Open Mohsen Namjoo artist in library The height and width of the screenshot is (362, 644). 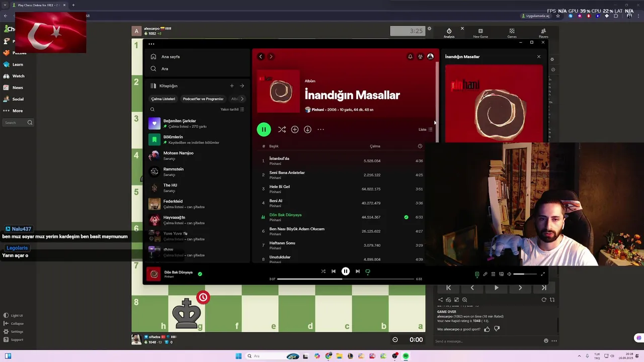[197, 155]
